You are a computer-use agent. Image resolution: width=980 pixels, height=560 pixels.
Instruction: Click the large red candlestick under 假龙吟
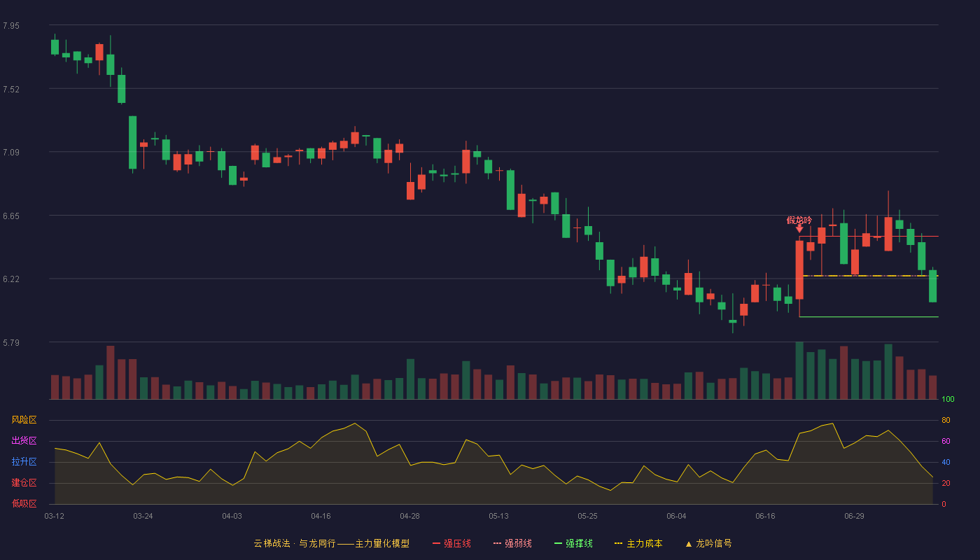point(799,270)
